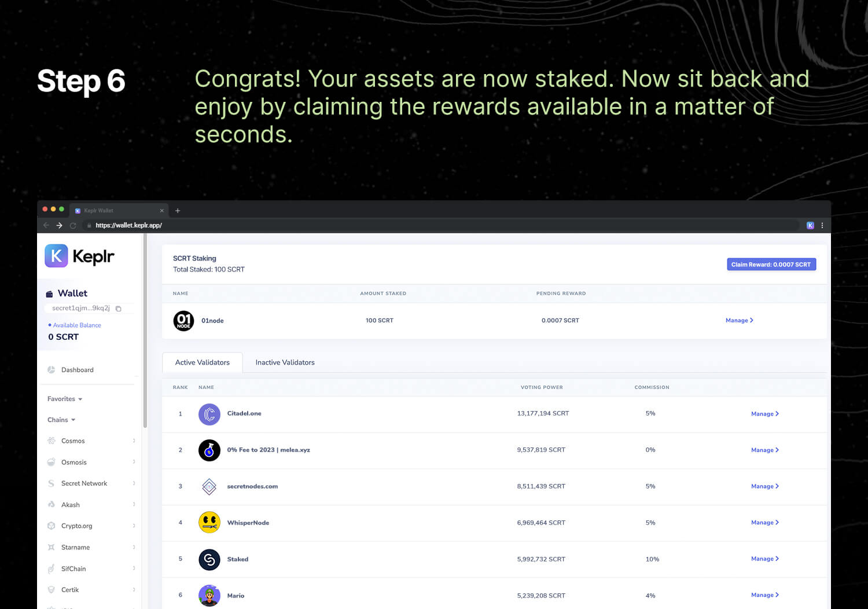Click the 01node validator logo
This screenshot has width=868, height=609.
[183, 320]
